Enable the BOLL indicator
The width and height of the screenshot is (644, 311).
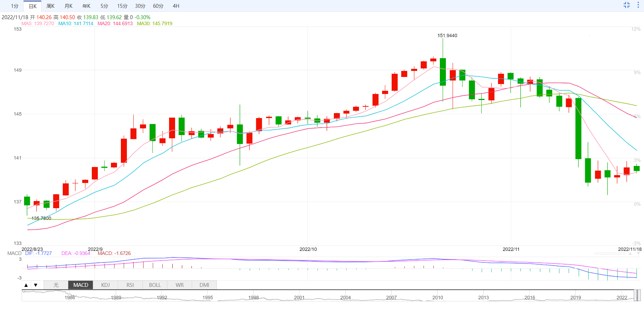[x=155, y=285]
